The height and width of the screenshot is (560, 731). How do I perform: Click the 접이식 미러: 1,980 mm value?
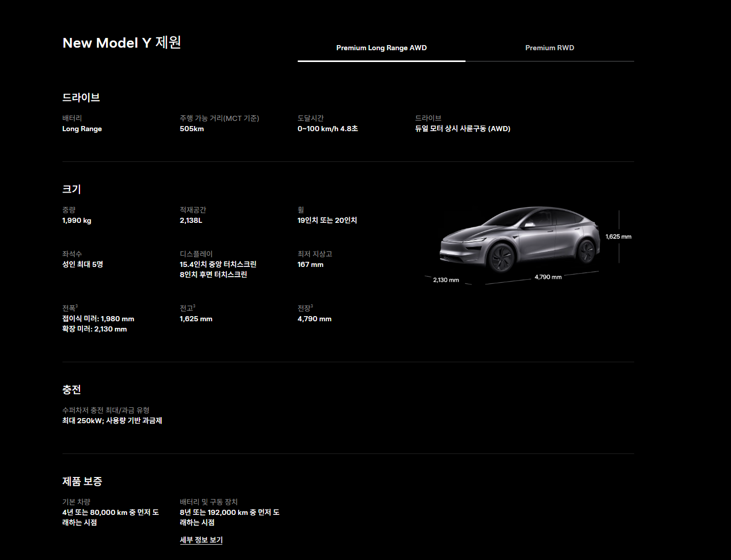click(98, 319)
